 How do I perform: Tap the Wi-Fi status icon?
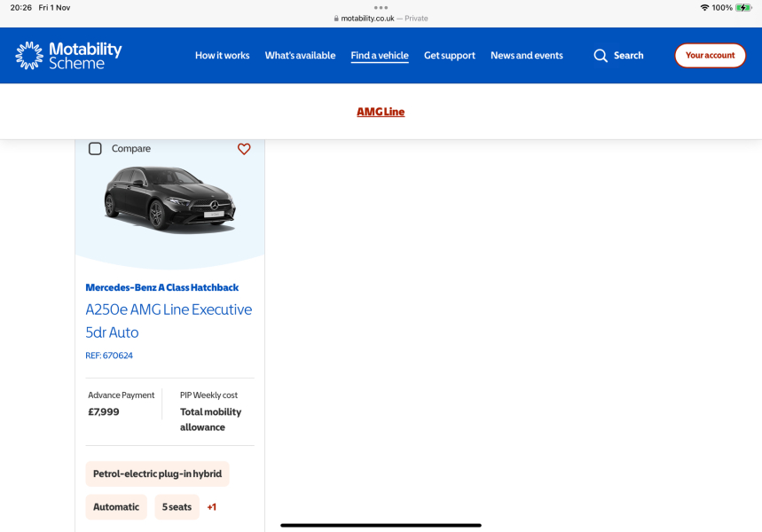click(x=704, y=8)
